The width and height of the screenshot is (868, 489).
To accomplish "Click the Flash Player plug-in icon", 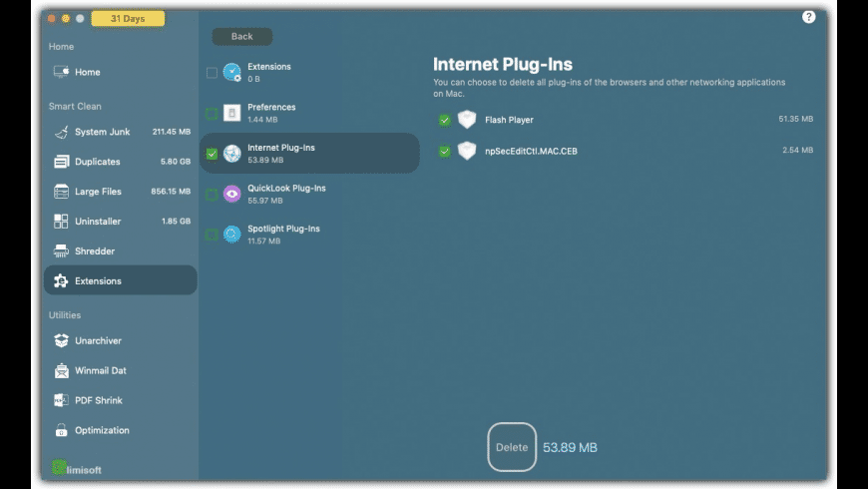I will pyautogui.click(x=467, y=120).
